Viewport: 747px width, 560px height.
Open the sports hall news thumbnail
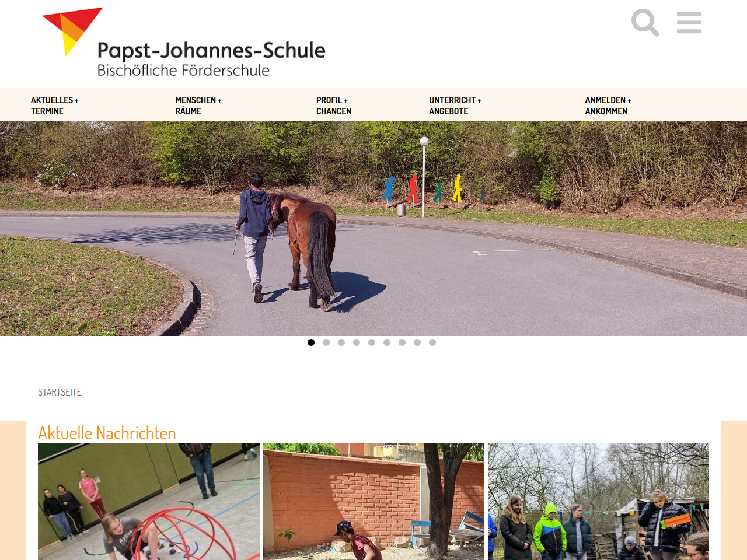pyautogui.click(x=149, y=502)
